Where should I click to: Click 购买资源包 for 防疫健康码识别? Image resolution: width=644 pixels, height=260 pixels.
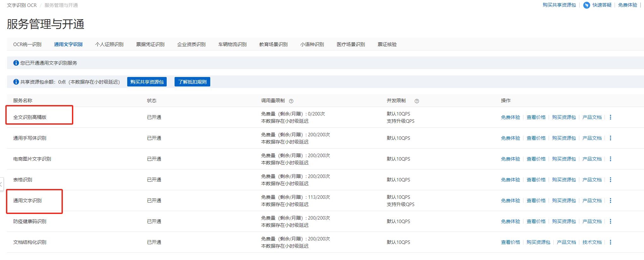pos(564,221)
